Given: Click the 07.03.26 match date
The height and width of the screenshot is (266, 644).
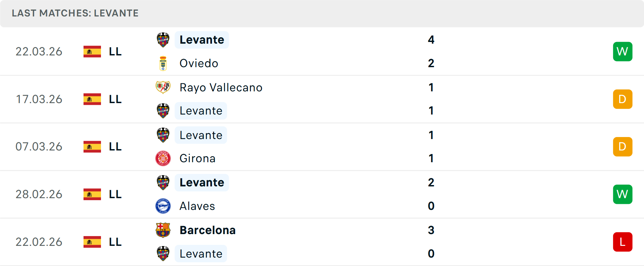Looking at the screenshot, I should [39, 147].
